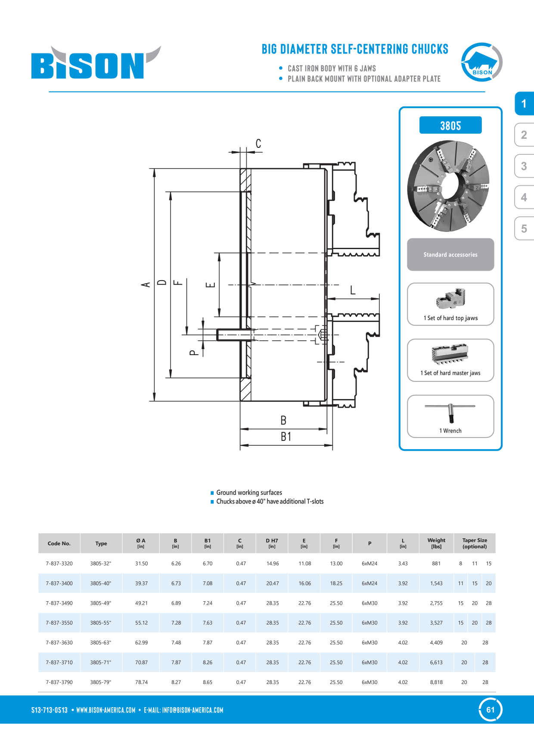534x756 pixels.
Task: Click the 3805 model label
Action: [x=450, y=125]
